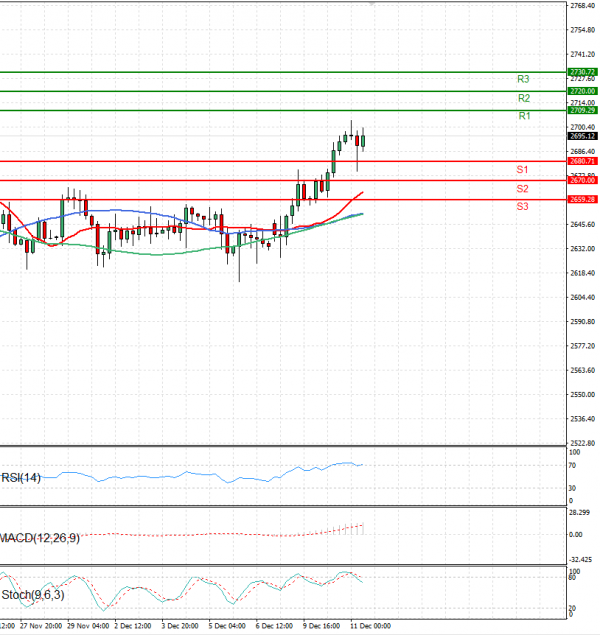Click the 2645.60 price axis label

click(x=583, y=224)
